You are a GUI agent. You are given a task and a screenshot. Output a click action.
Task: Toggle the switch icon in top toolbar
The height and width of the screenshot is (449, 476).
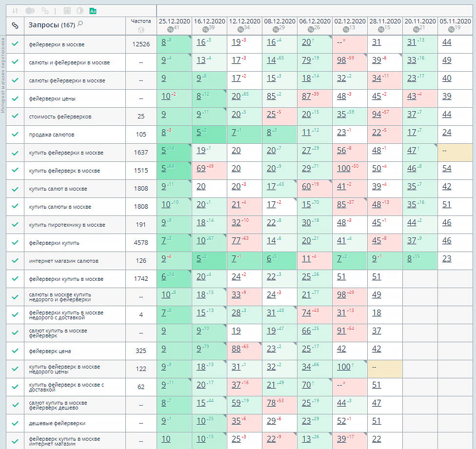click(30, 10)
